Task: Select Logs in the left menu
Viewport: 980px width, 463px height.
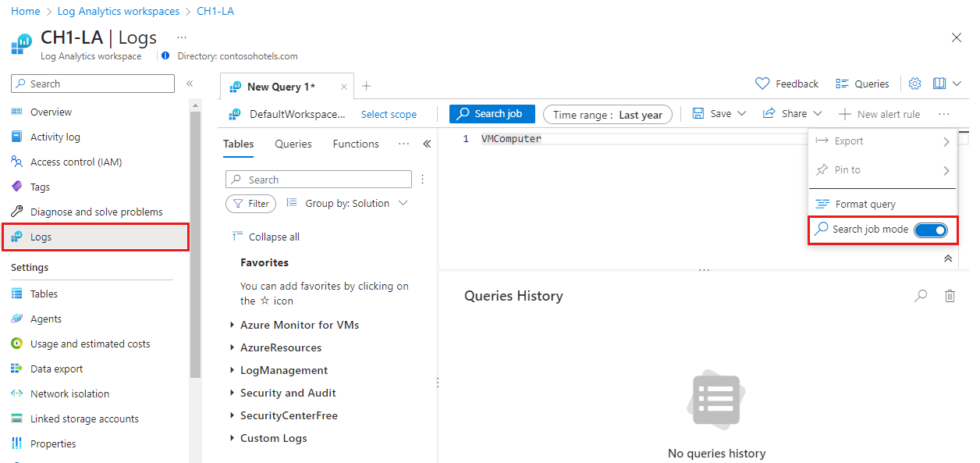Action: tap(95, 237)
